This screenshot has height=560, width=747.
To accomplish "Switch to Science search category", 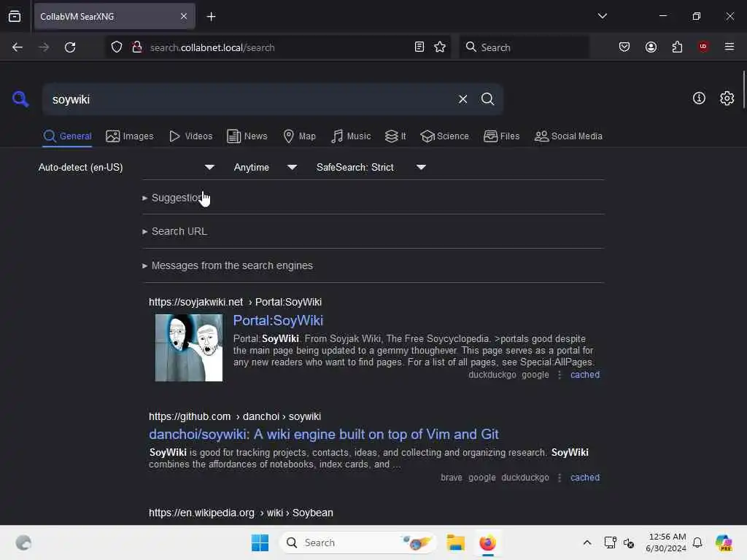I will pyautogui.click(x=444, y=136).
